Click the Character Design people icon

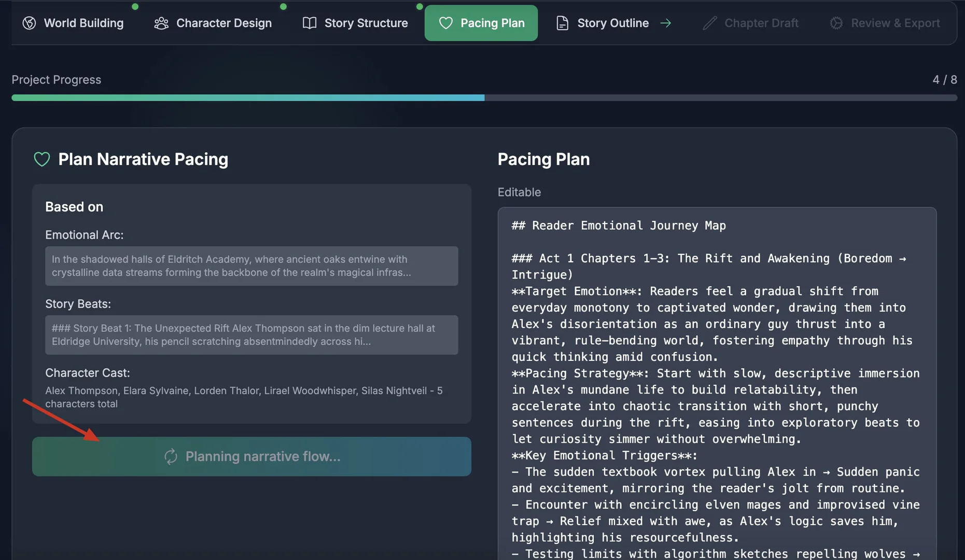pyautogui.click(x=161, y=23)
